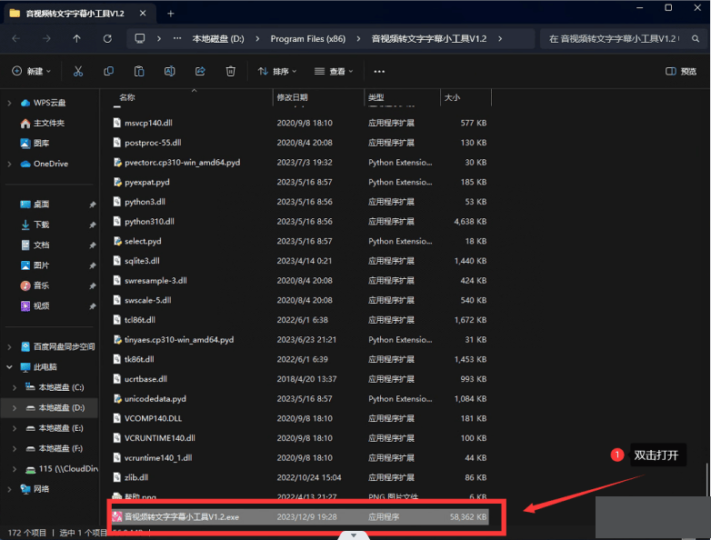Open 图片 pictures in sidebar
This screenshot has width=711, height=540.
pyautogui.click(x=35, y=265)
